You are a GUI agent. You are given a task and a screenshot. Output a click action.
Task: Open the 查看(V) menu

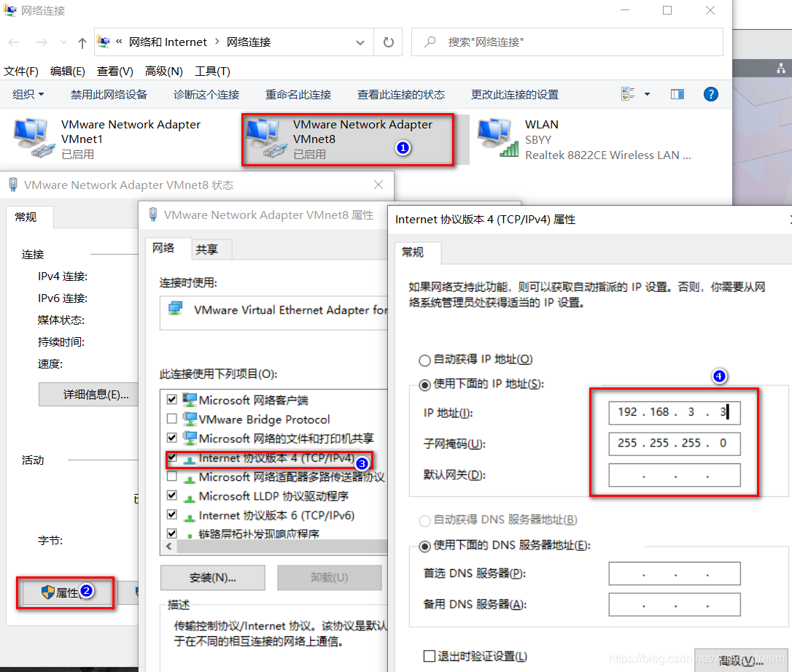point(114,72)
